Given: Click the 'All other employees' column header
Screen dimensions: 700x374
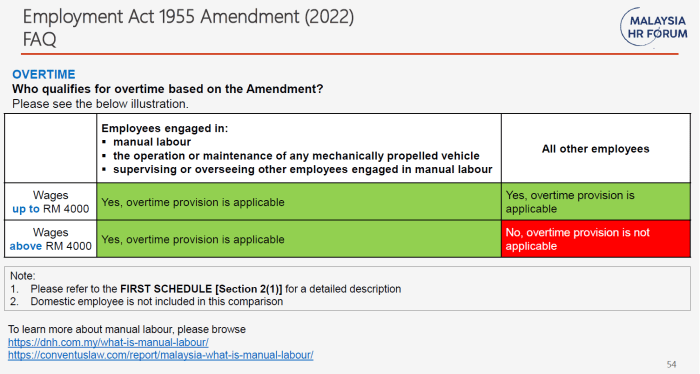Looking at the screenshot, I should [x=596, y=149].
